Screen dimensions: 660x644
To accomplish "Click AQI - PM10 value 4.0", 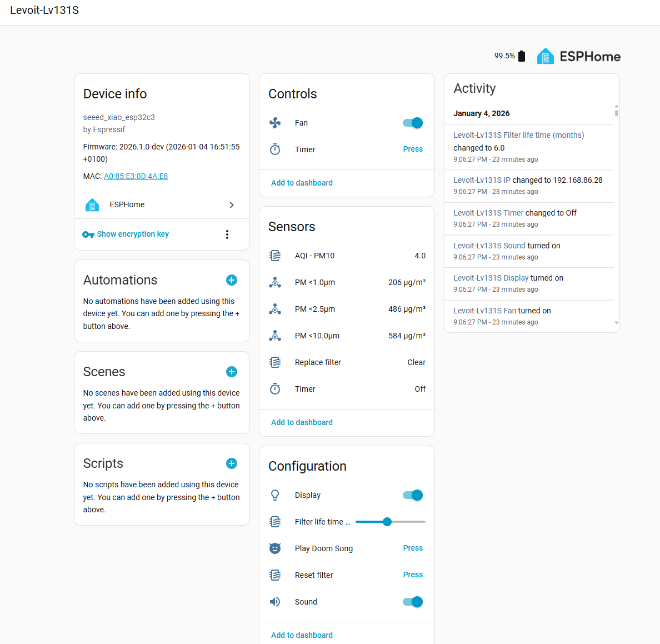I will click(x=419, y=256).
